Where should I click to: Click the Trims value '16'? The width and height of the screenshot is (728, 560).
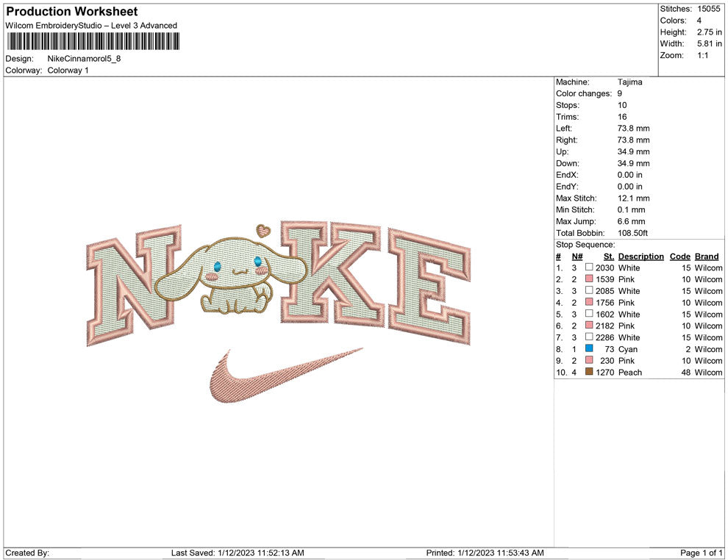coord(622,116)
